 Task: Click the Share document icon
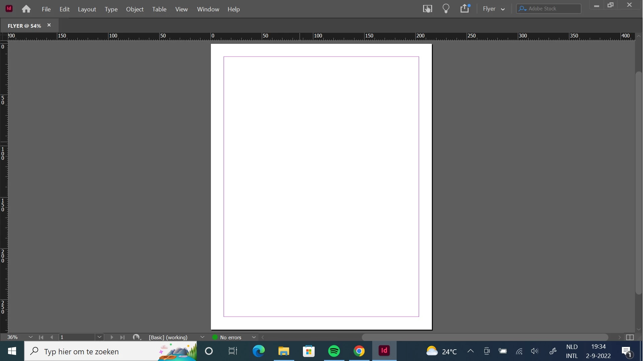(465, 8)
